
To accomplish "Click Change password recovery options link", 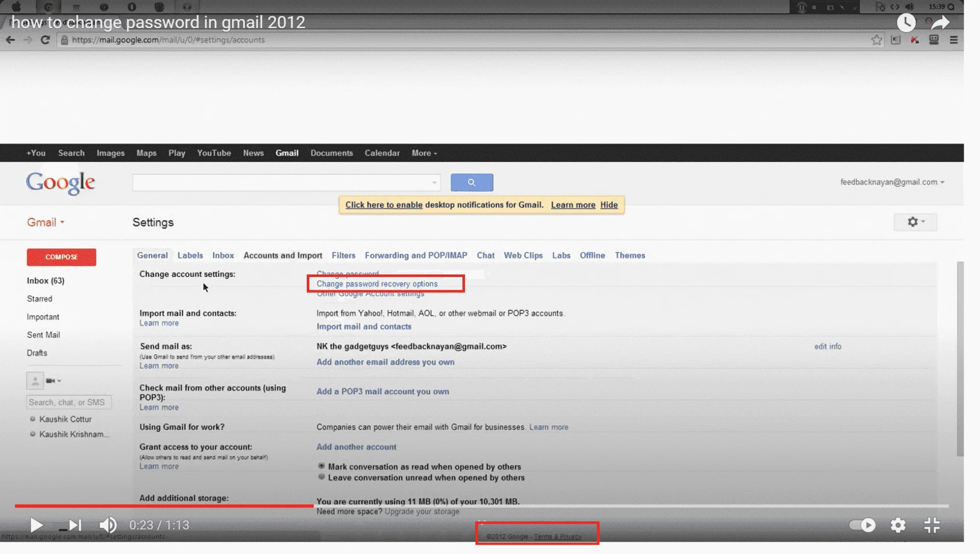I will 377,284.
